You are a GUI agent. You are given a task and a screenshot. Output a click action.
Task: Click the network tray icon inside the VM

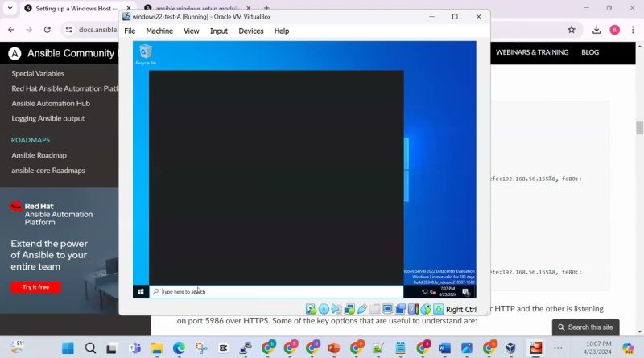pyautogui.click(x=425, y=292)
